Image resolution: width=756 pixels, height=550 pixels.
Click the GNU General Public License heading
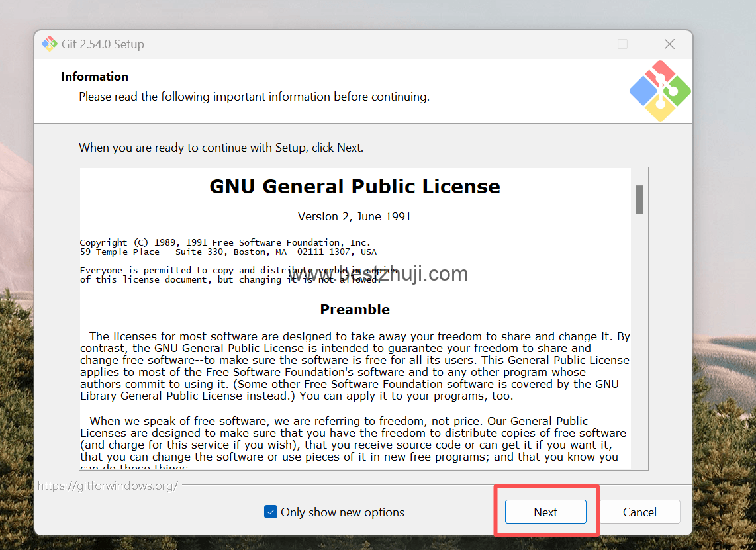coord(355,187)
